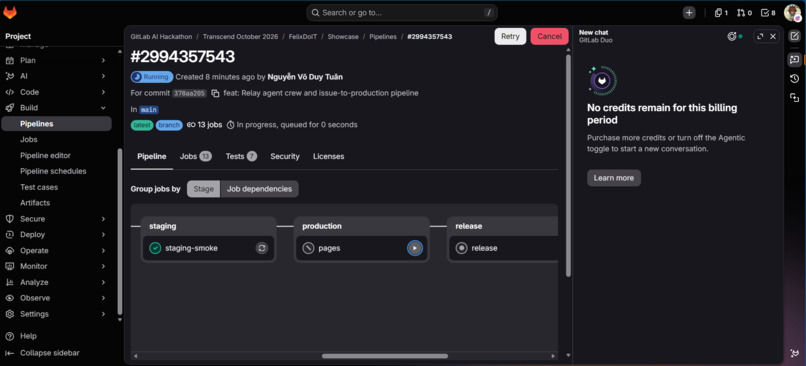Switch to the Licenses tab
The image size is (806, 366).
[328, 157]
